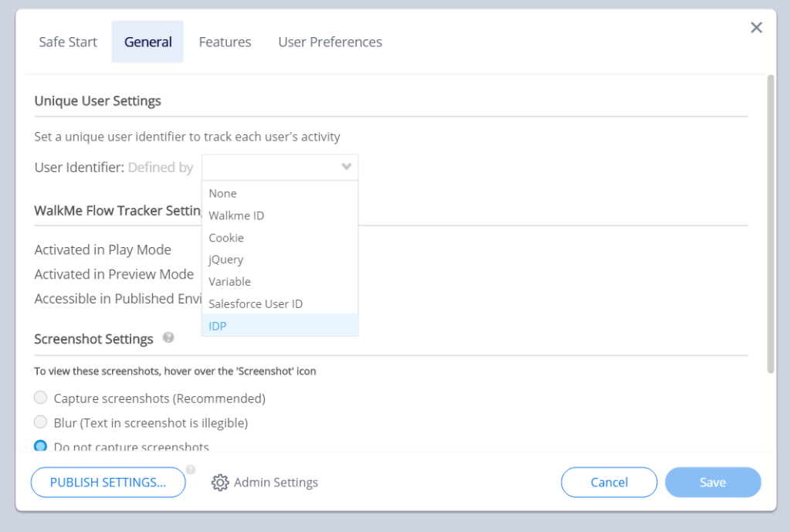
Task: Select IDP from the identifier list
Action: (218, 326)
